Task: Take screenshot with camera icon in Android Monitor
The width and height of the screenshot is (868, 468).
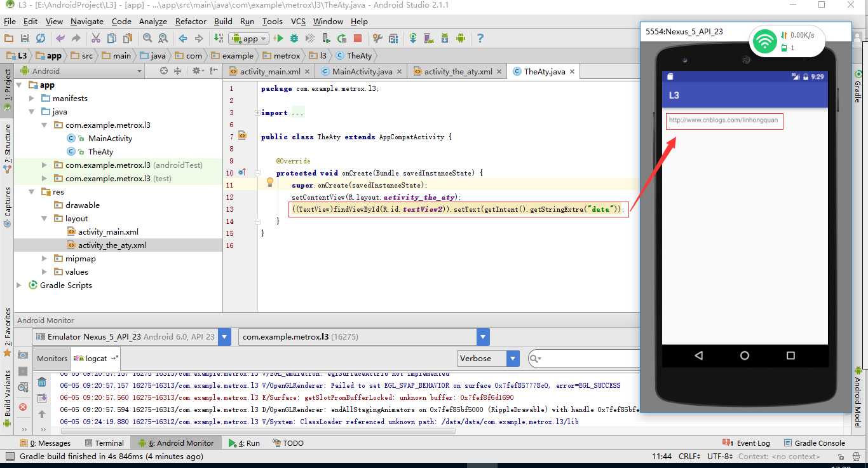Action: point(23,355)
